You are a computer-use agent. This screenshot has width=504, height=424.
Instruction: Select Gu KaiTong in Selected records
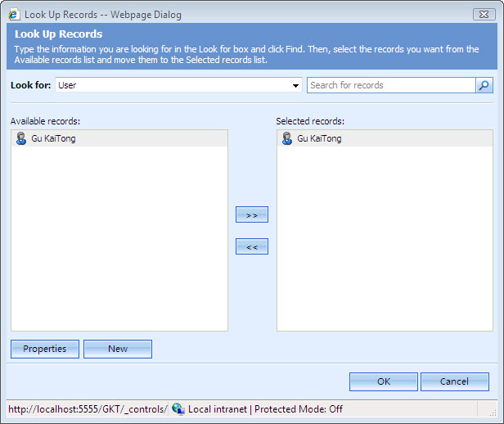coord(385,138)
